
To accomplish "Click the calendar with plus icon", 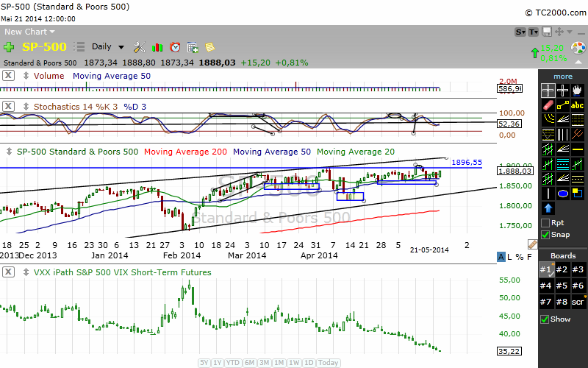I will pos(193,47).
